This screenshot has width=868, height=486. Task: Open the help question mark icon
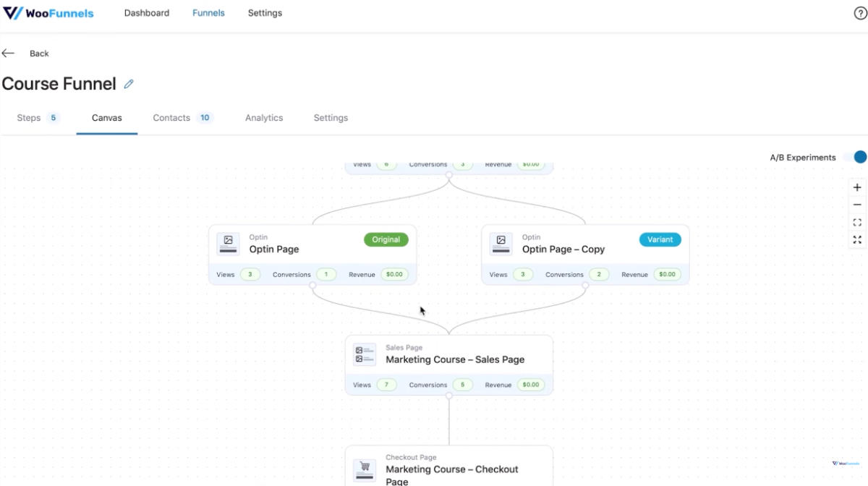(x=860, y=13)
